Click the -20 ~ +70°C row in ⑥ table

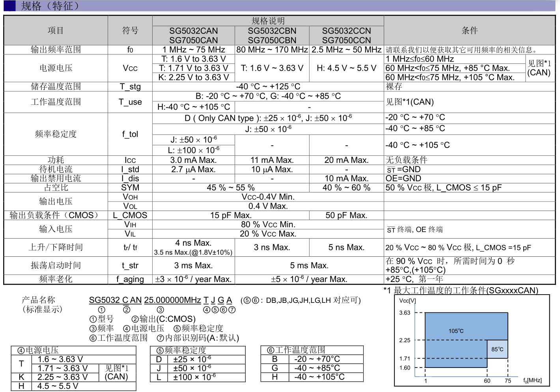point(312,359)
